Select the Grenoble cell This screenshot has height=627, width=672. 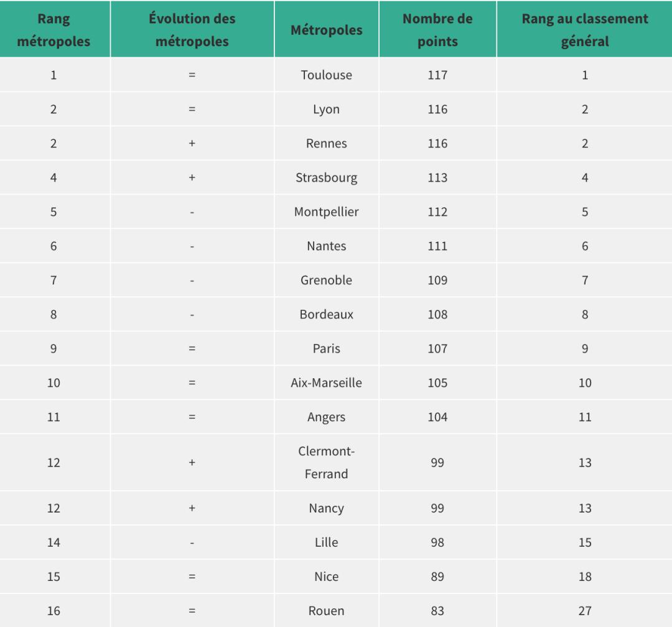click(x=326, y=281)
